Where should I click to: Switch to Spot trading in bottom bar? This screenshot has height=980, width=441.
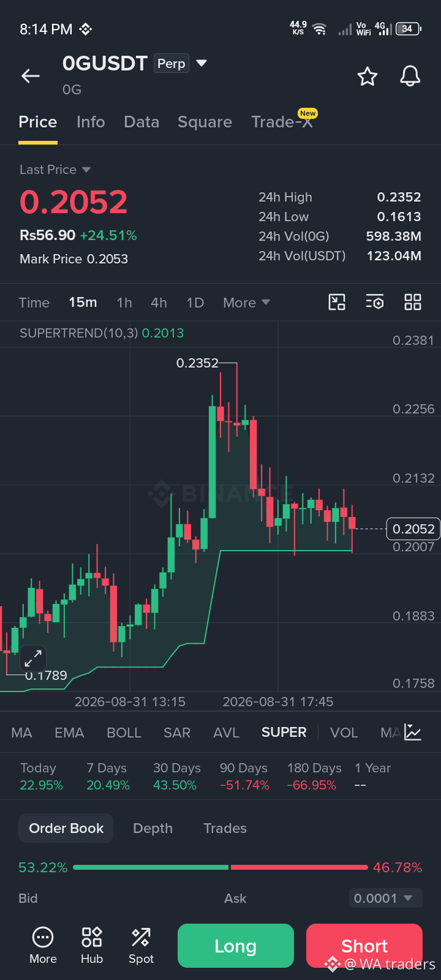pyautogui.click(x=141, y=946)
